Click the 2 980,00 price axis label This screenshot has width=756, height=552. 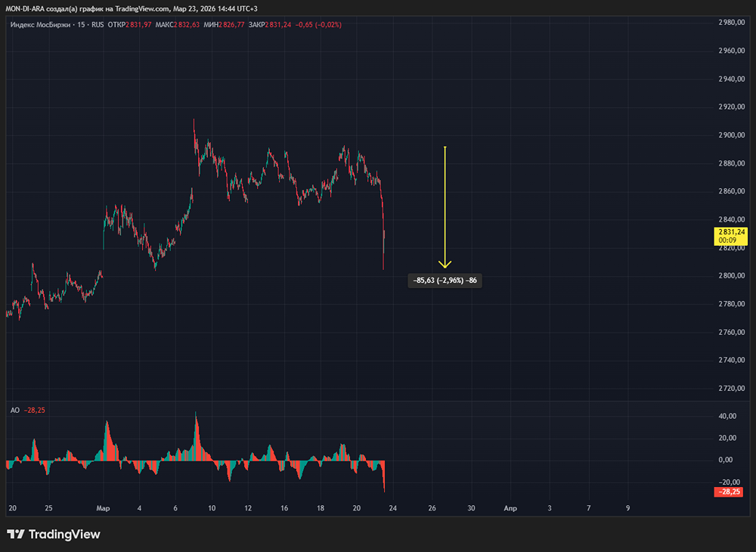731,22
